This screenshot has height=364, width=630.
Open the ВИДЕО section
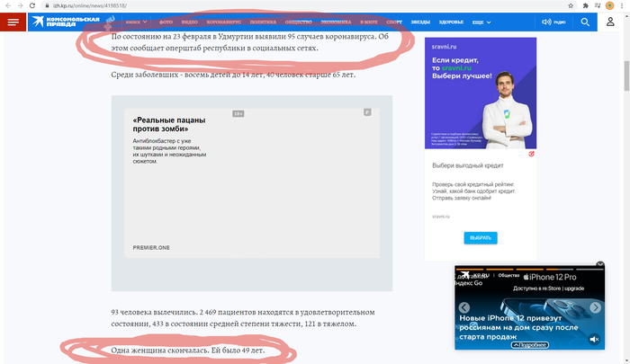(189, 22)
